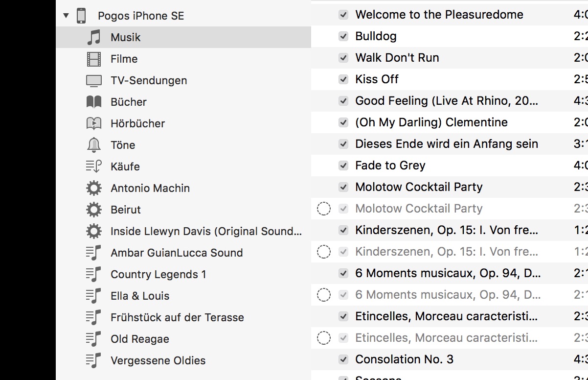Toggle checkbox for Fade to Grey
Image resolution: width=588 pixels, height=380 pixels.
pyautogui.click(x=343, y=166)
